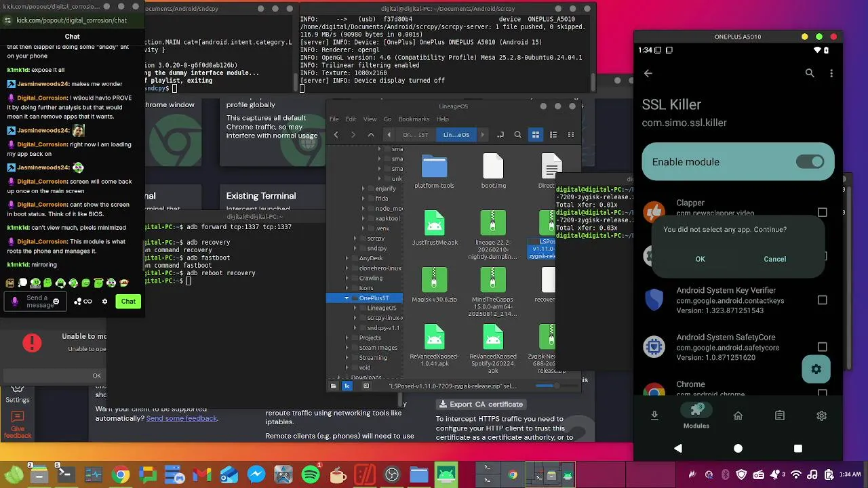
Task: Select the 'On...5T' path breadcrumb
Action: point(416,135)
